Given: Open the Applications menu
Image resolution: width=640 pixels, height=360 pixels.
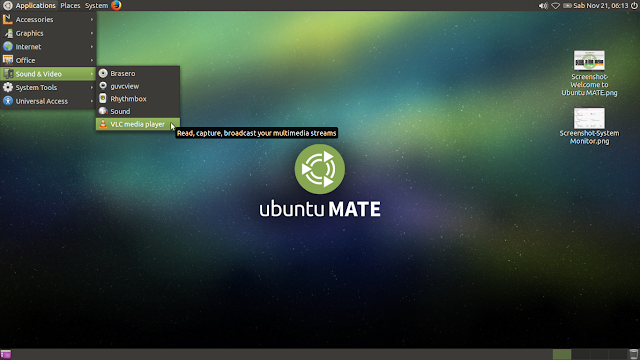Looking at the screenshot, I should pos(36,6).
